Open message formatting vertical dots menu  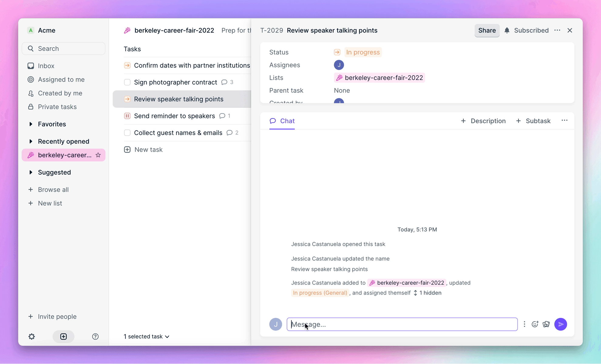point(524,324)
